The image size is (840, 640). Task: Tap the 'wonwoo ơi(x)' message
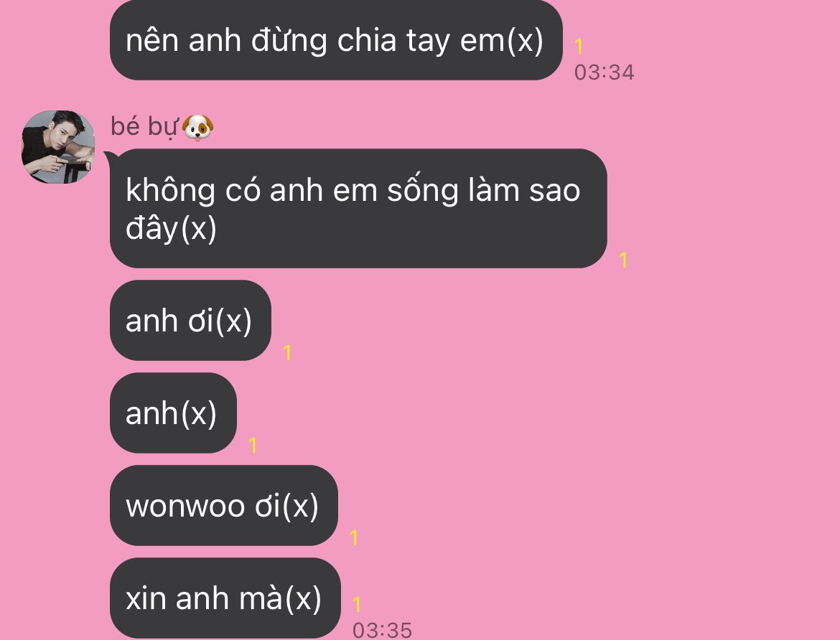click(224, 506)
